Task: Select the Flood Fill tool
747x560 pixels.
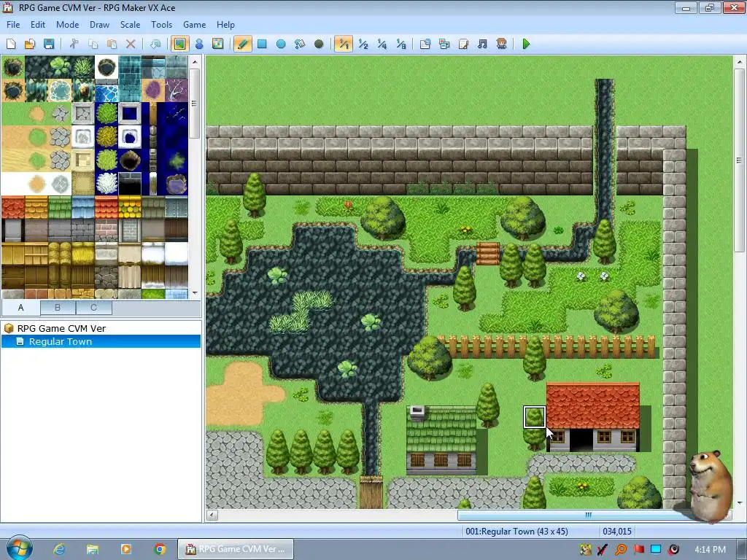Action: [300, 44]
